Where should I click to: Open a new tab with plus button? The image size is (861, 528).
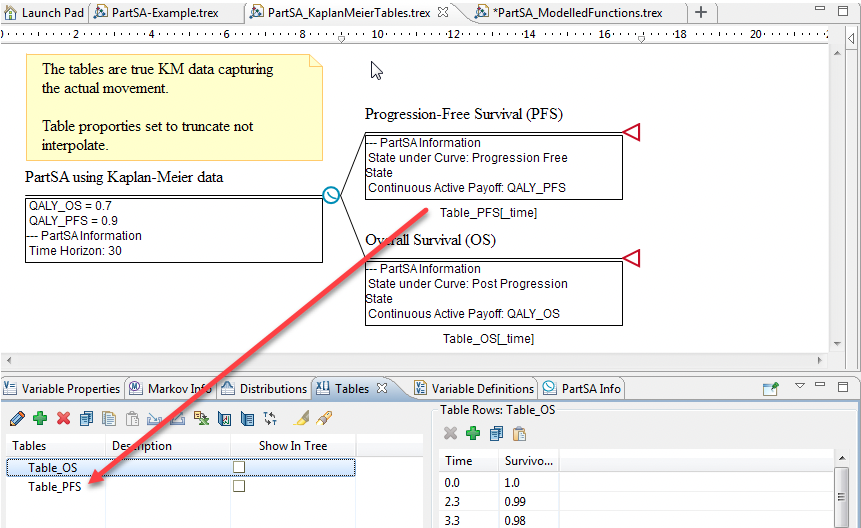[x=701, y=13]
